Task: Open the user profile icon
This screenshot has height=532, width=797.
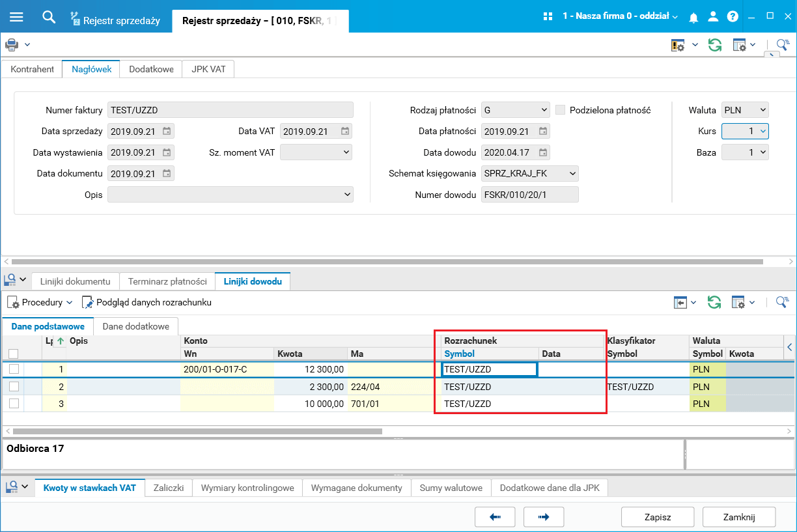Action: [713, 17]
